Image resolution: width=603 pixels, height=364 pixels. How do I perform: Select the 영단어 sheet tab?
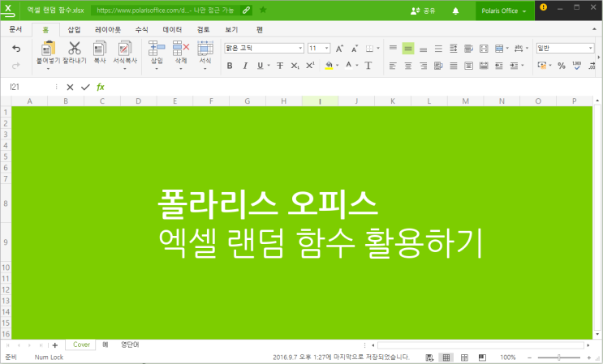pyautogui.click(x=130, y=345)
